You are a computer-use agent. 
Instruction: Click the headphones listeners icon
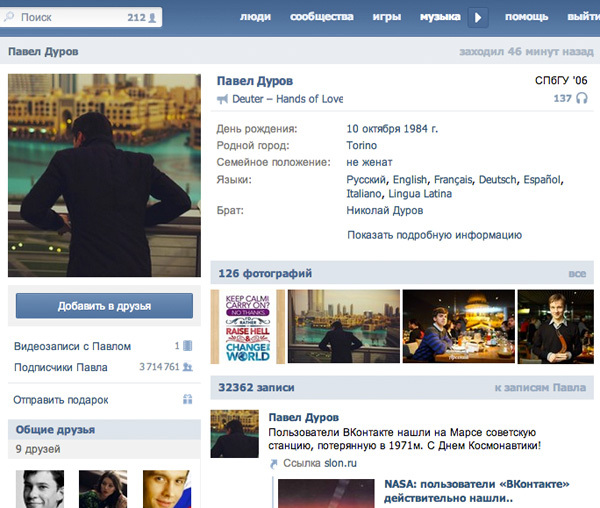[582, 98]
